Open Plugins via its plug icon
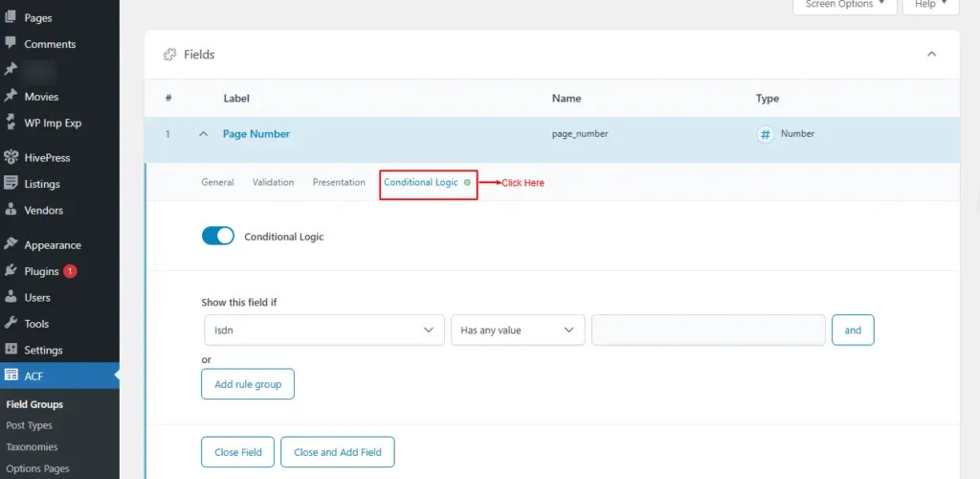The image size is (980, 479). (11, 271)
